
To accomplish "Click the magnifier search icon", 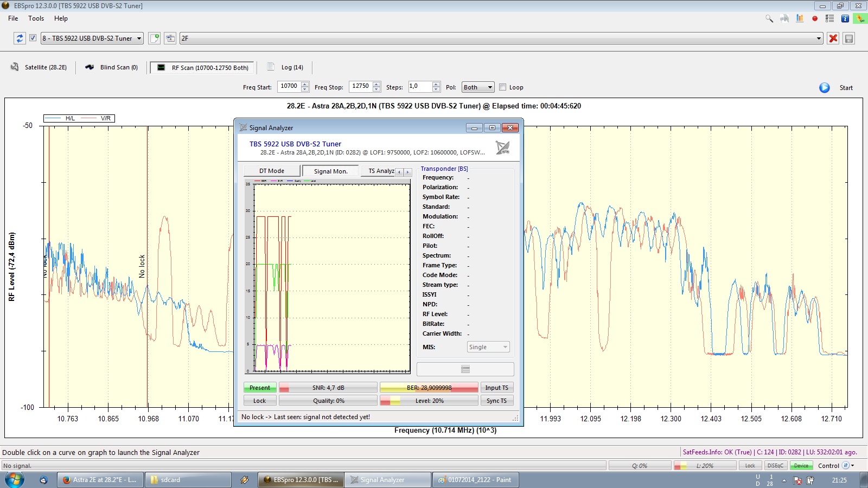I will [769, 18].
